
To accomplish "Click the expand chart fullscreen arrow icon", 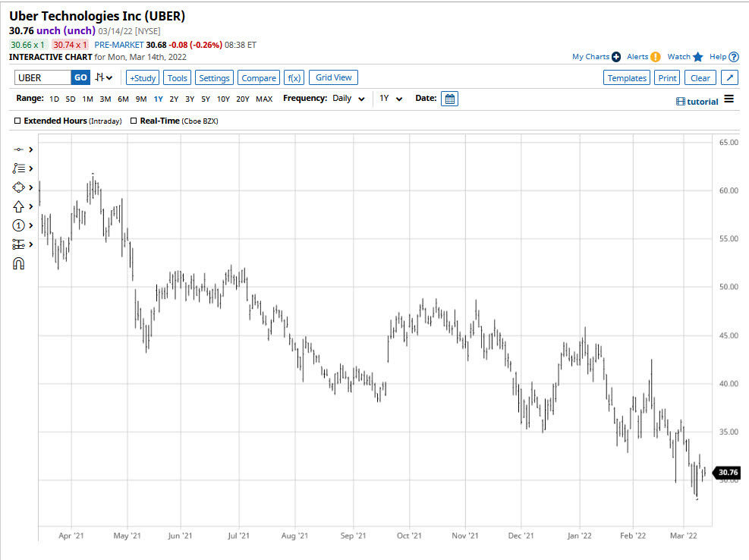I will (729, 77).
